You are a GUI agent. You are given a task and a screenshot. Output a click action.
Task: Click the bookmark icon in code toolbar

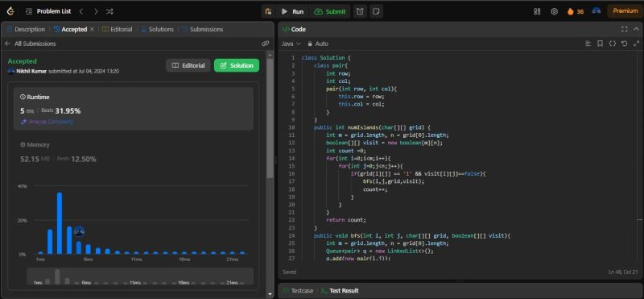coord(600,44)
